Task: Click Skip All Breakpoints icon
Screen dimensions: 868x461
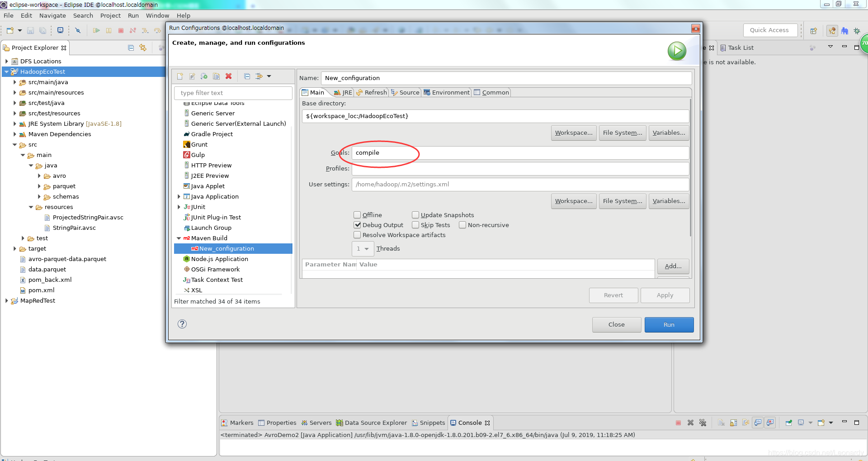Action: tap(78, 30)
